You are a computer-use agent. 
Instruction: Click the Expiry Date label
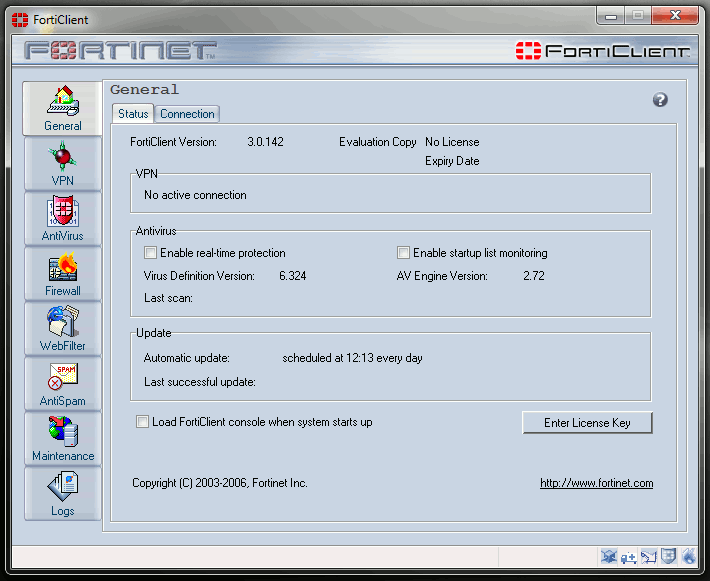coord(452,161)
